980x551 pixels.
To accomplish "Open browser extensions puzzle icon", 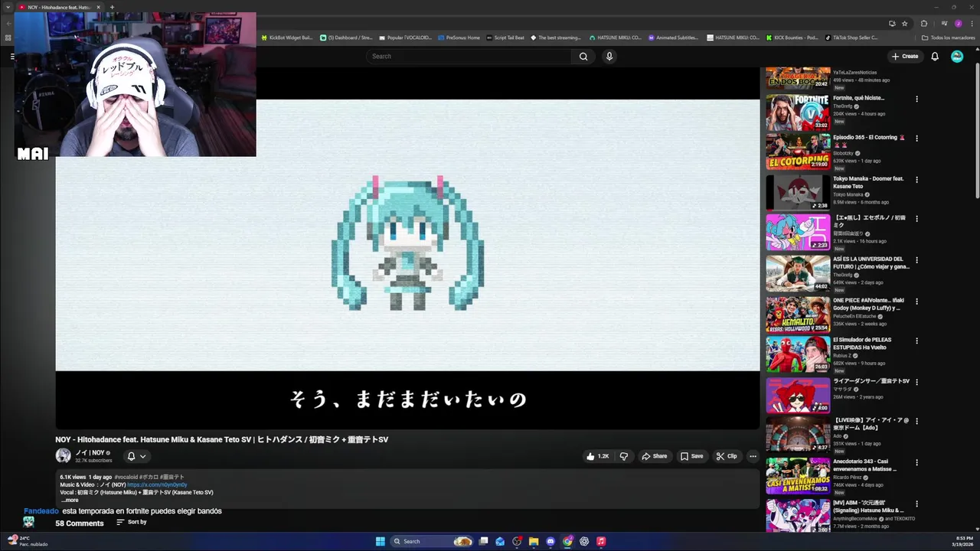I will (x=924, y=24).
